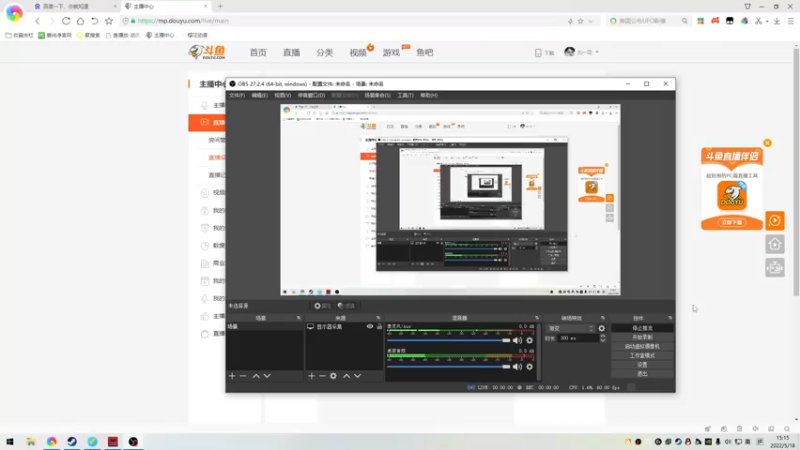This screenshot has height=450, width=800.
Task: Open Windows Start menu
Action: [10, 441]
